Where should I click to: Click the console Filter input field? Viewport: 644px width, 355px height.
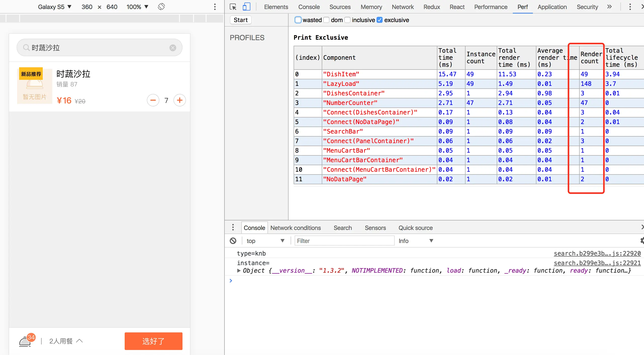(x=344, y=241)
